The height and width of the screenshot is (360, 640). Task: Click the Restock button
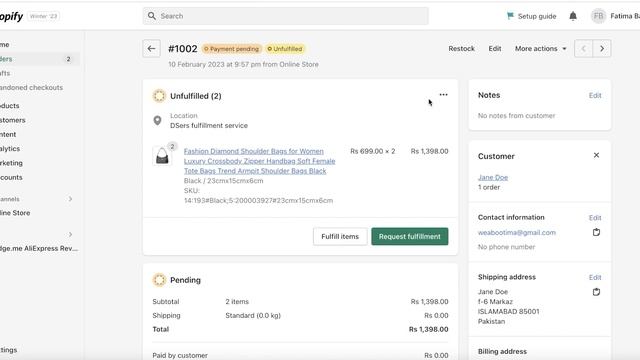coord(462,49)
